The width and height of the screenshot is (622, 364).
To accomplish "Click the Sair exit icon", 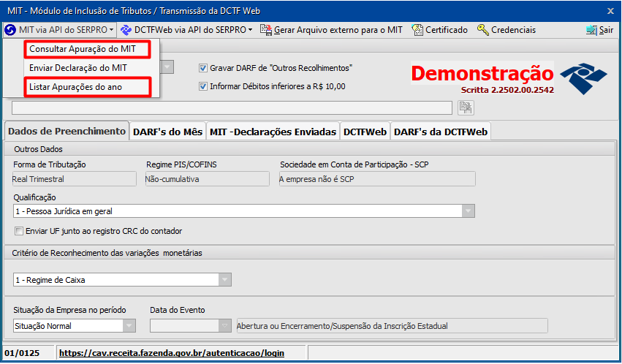I will pyautogui.click(x=592, y=30).
